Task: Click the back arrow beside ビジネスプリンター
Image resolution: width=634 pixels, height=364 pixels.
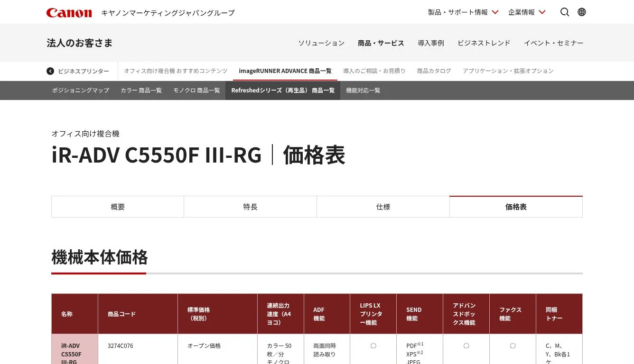Action: 50,71
